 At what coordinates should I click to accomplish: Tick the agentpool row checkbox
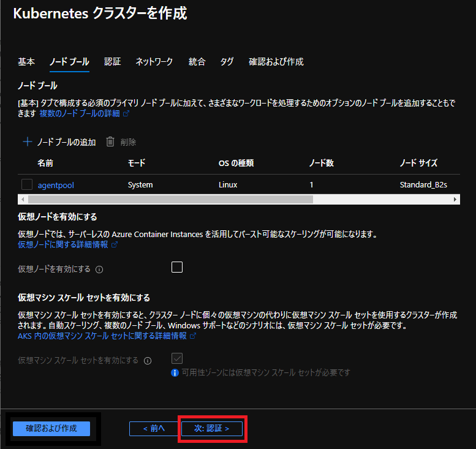pyautogui.click(x=27, y=184)
